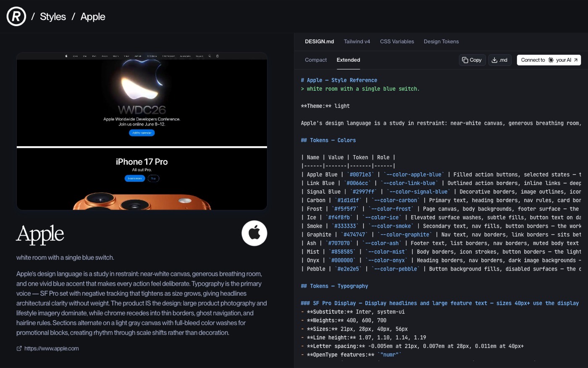The width and height of the screenshot is (588, 368).
Task: Click the "## Tokens — Colors" heading
Action: click(x=328, y=140)
